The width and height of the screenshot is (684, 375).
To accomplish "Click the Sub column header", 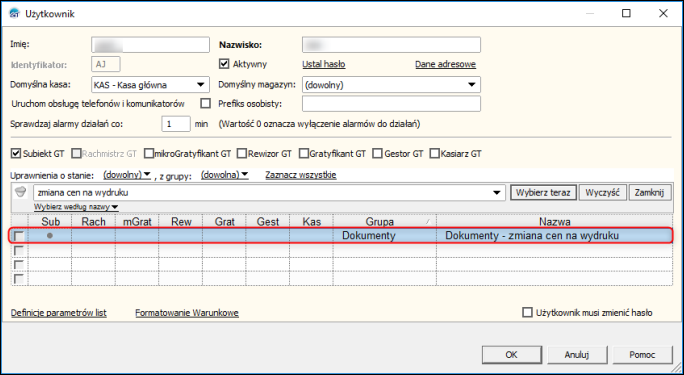I will pyautogui.click(x=50, y=222).
